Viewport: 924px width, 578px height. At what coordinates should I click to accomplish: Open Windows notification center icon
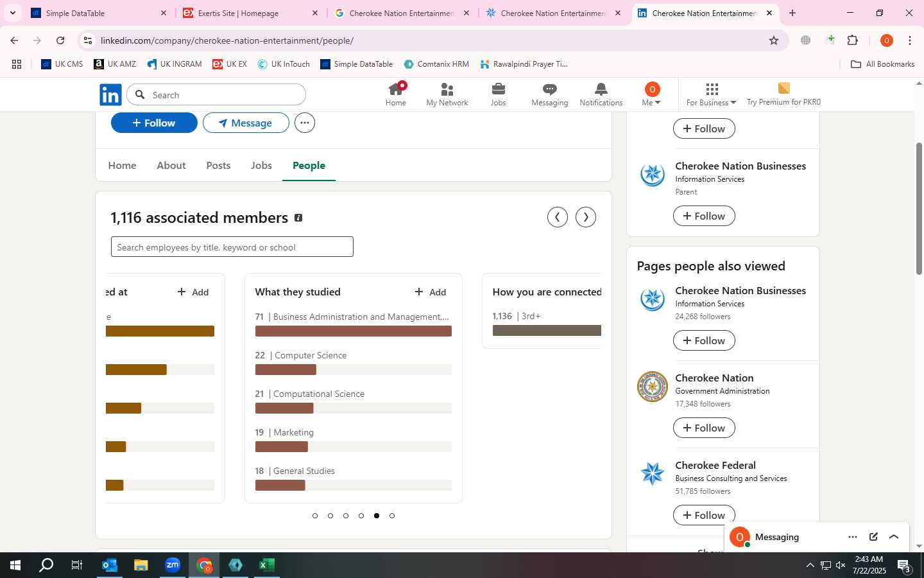click(905, 565)
